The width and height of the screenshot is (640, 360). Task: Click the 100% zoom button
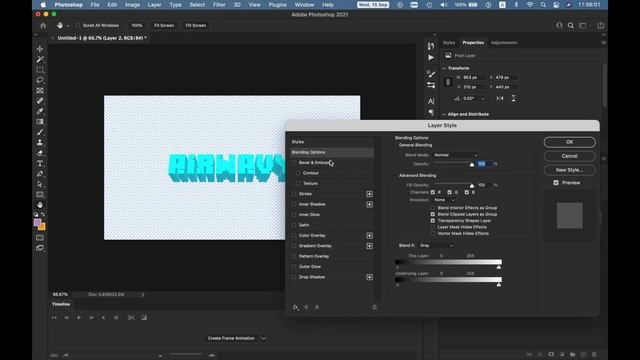[x=137, y=25]
